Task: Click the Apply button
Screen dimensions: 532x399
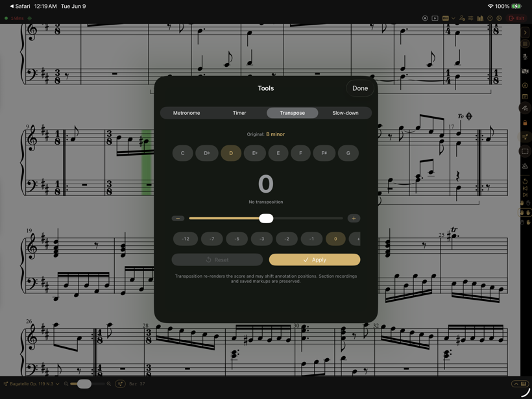Action: click(x=315, y=260)
